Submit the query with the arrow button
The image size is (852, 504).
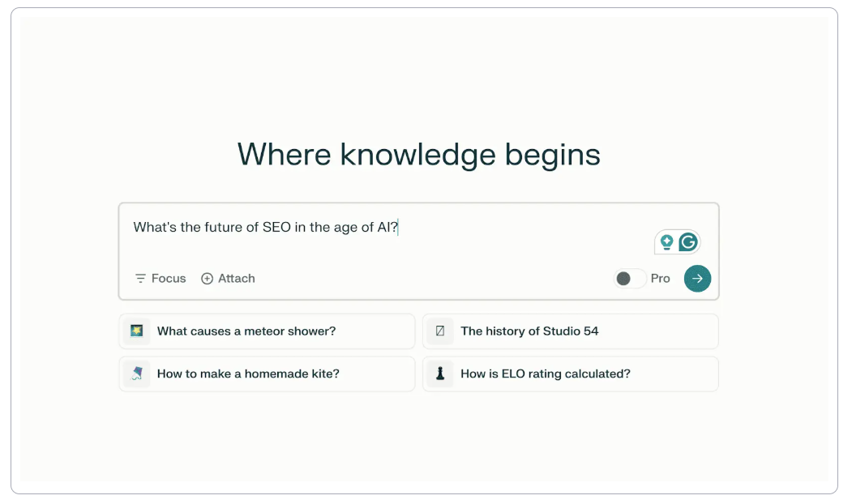point(697,278)
